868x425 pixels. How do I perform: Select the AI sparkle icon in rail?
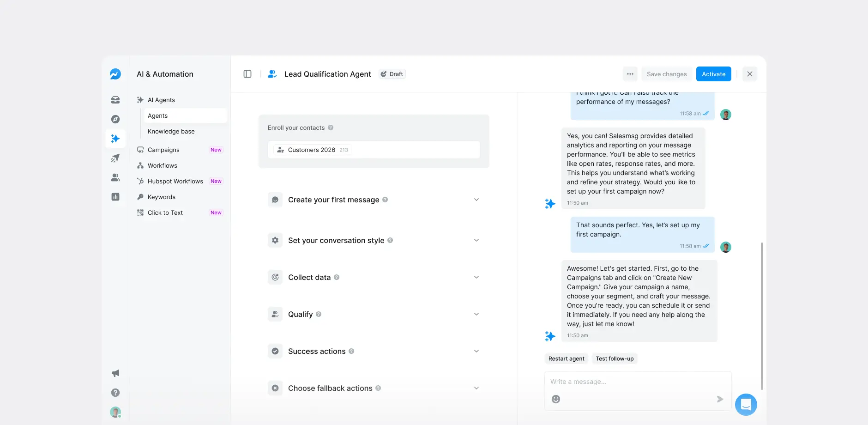tap(115, 139)
